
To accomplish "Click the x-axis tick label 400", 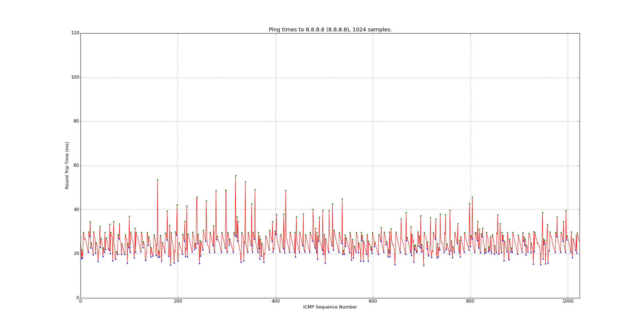I will (x=276, y=301).
